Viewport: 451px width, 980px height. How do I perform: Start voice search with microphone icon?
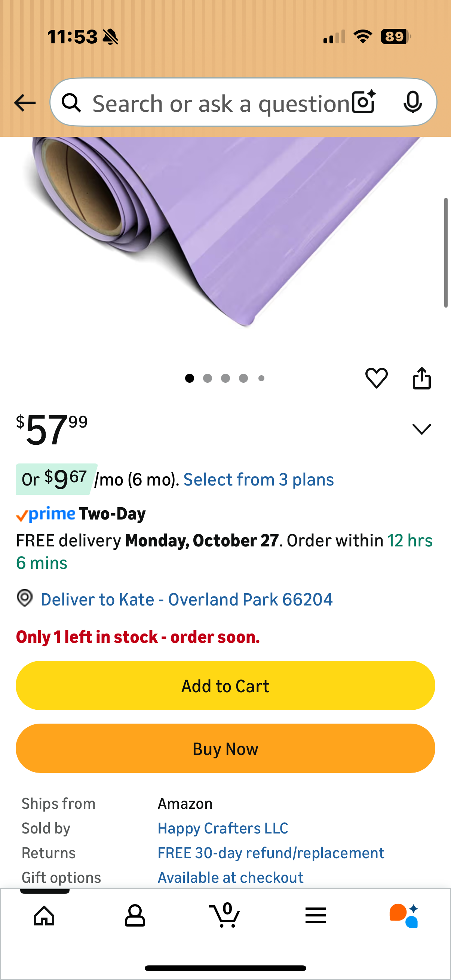(413, 102)
